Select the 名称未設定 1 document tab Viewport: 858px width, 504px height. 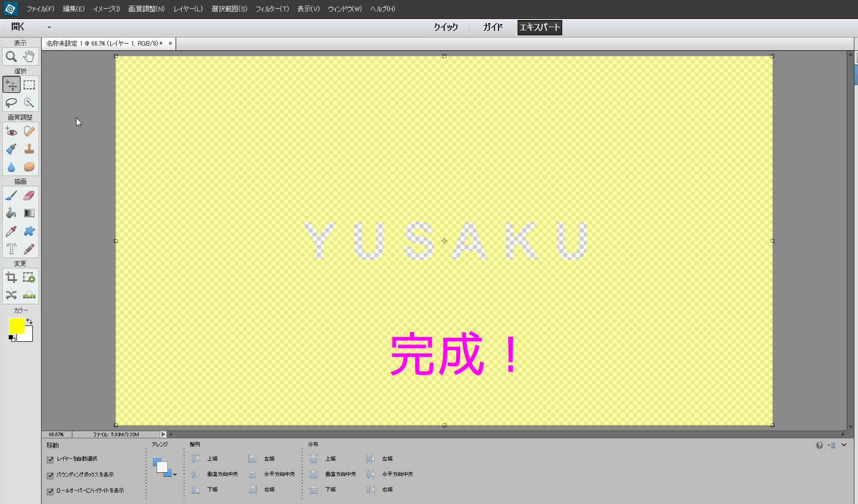coord(104,44)
